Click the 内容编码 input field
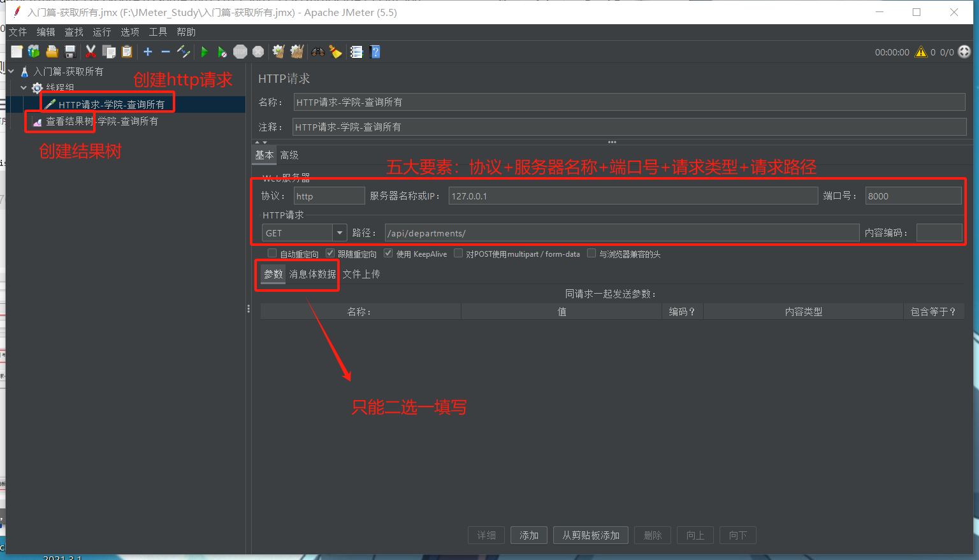 pyautogui.click(x=939, y=233)
